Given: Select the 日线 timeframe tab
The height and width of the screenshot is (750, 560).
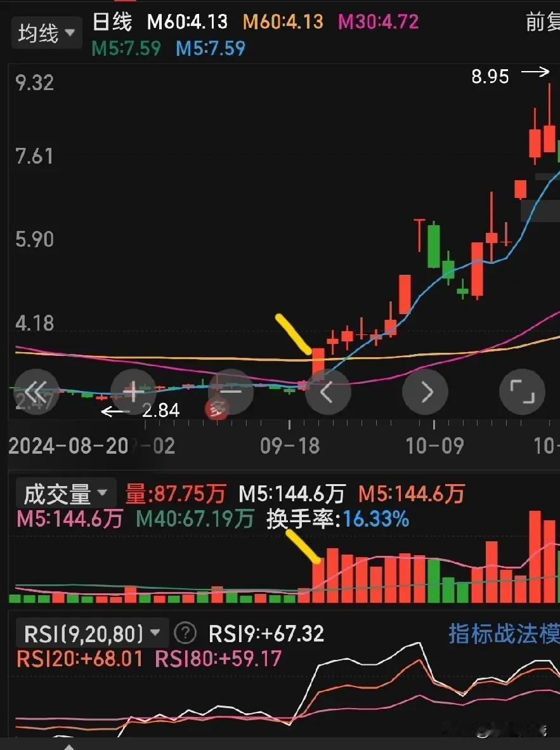Looking at the screenshot, I should tap(112, 21).
